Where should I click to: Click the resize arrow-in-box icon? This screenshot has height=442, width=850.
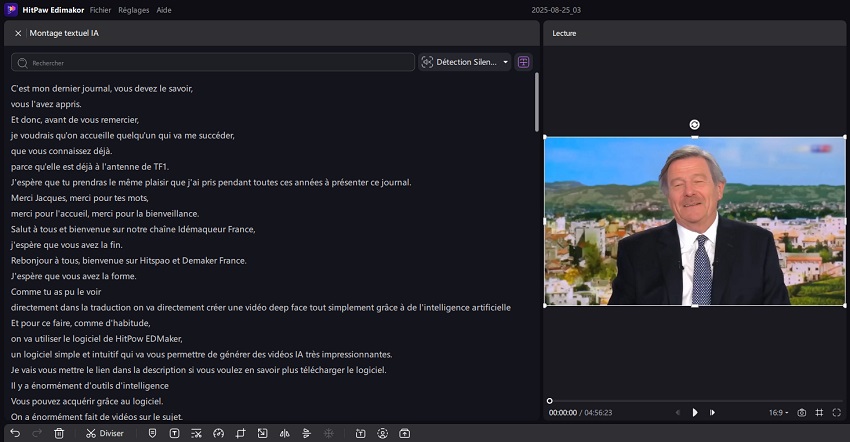point(262,433)
